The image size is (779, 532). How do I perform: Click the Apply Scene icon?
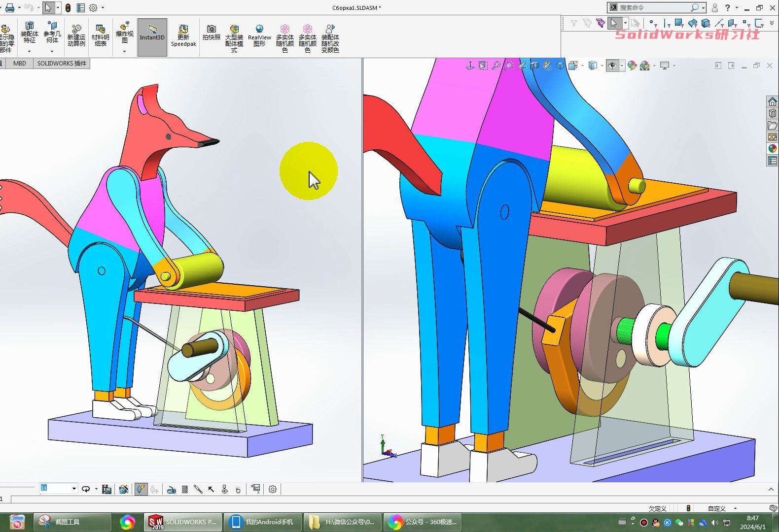click(644, 66)
